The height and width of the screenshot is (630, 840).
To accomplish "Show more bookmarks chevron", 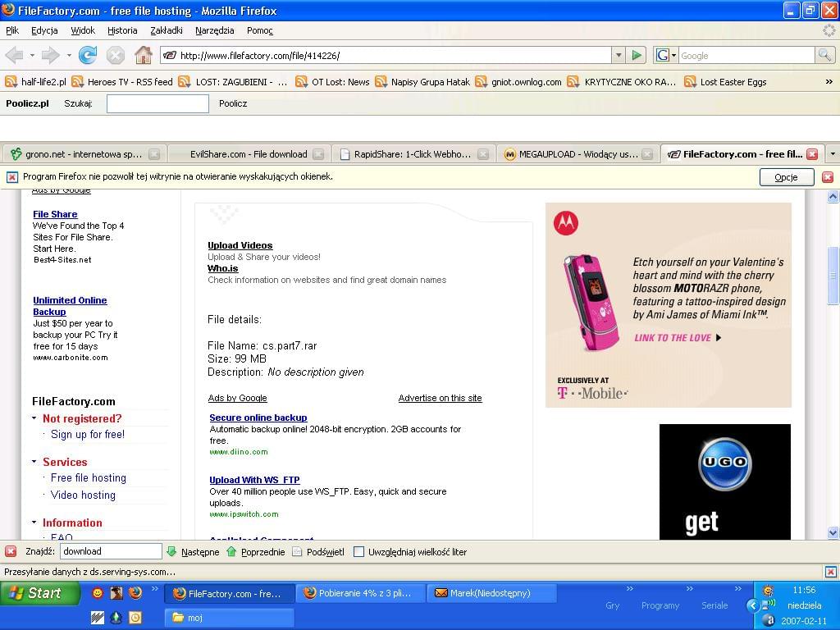I will pyautogui.click(x=829, y=82).
